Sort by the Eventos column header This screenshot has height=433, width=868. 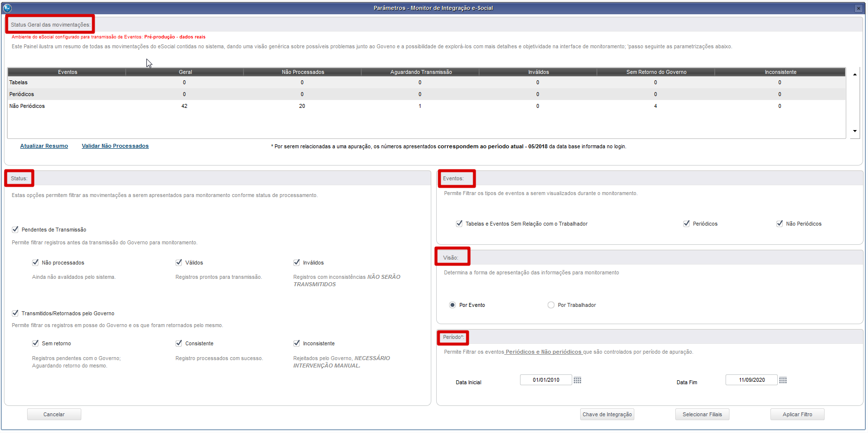(x=67, y=72)
